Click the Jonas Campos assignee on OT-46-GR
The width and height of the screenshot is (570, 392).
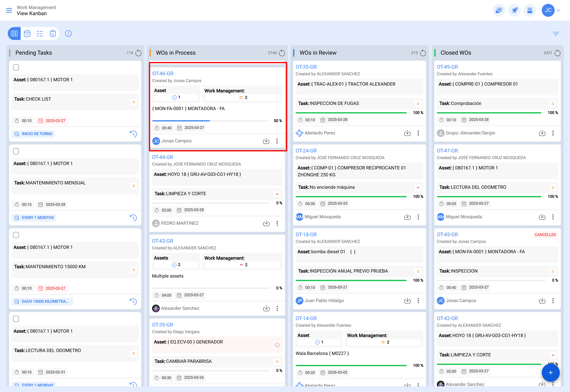(172, 141)
